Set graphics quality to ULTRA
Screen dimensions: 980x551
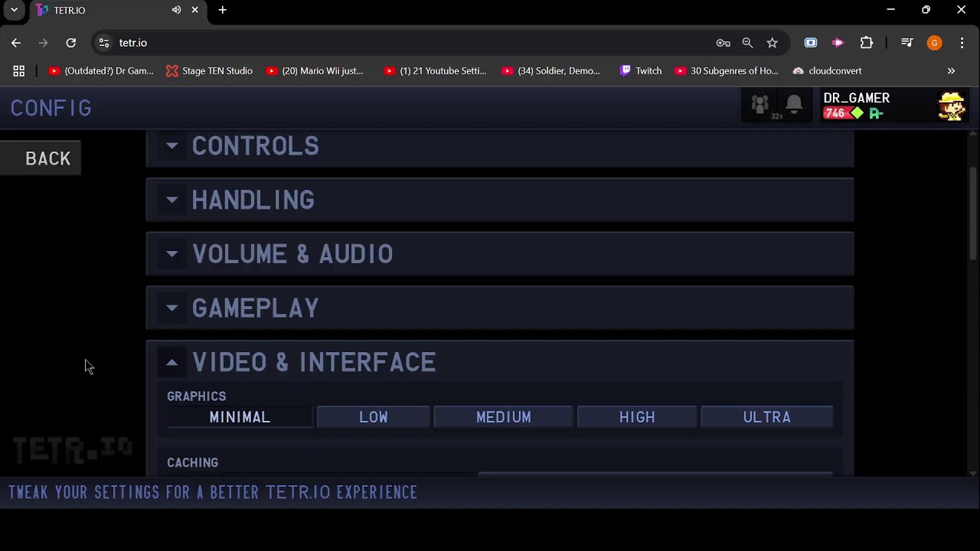766,417
